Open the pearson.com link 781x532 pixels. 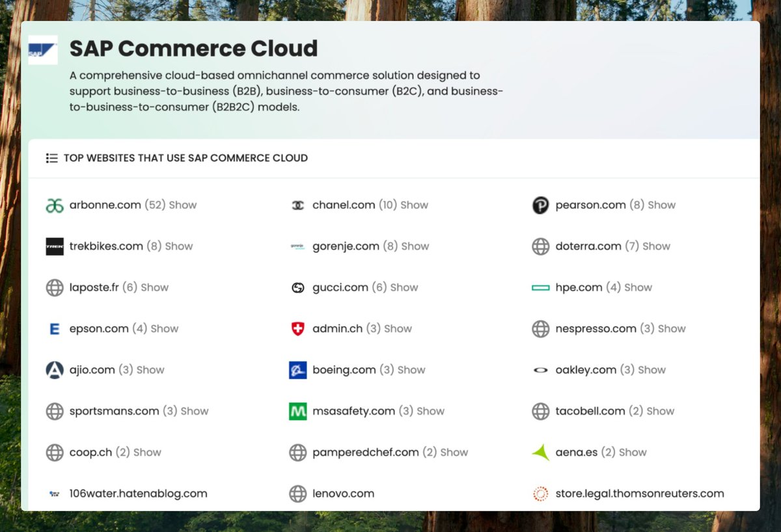591,205
